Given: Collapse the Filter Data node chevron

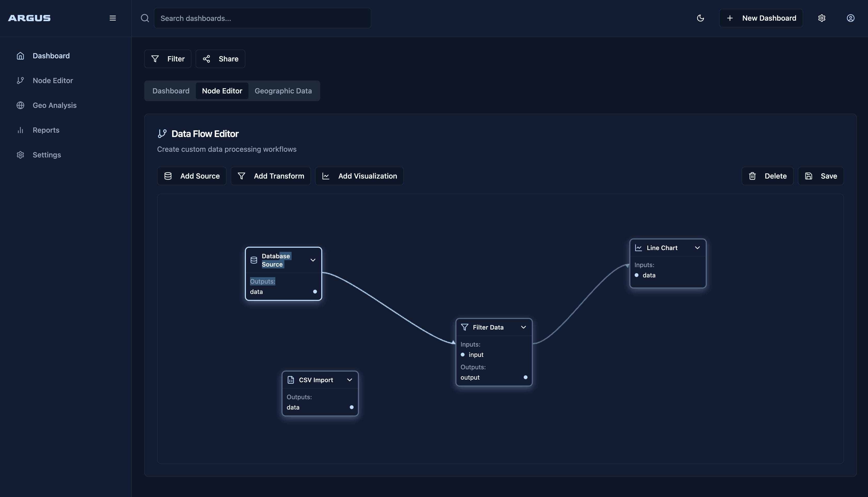Looking at the screenshot, I should coord(523,327).
